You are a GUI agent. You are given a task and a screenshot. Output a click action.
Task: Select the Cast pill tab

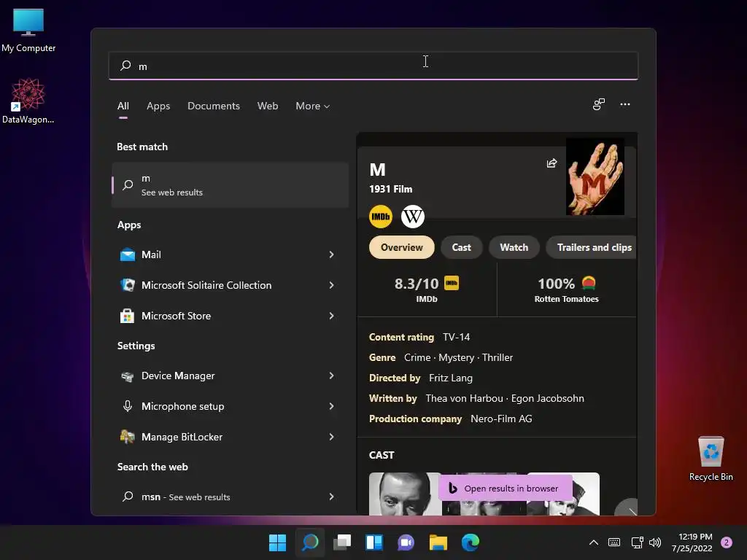pos(461,248)
